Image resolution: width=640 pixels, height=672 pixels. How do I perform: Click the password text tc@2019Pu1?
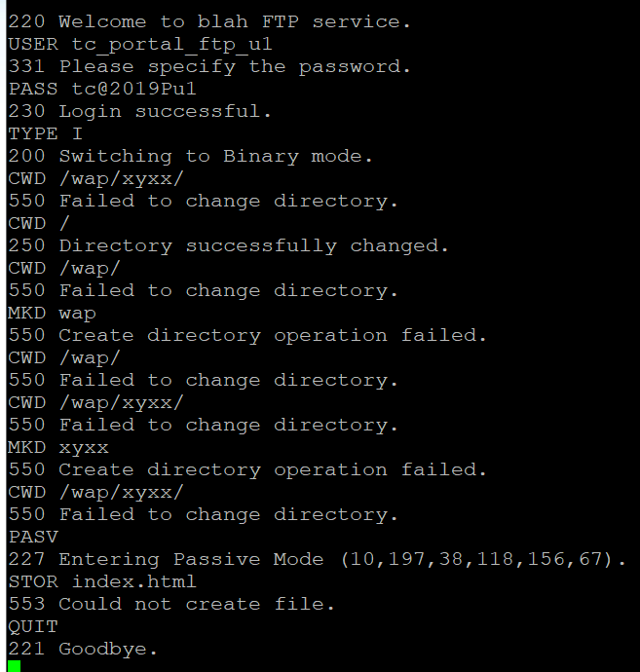point(134,89)
